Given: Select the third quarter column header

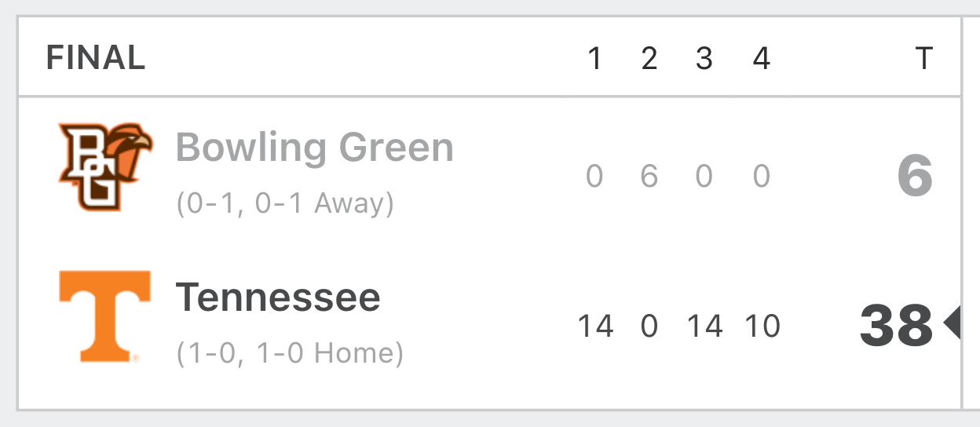Looking at the screenshot, I should 704,58.
